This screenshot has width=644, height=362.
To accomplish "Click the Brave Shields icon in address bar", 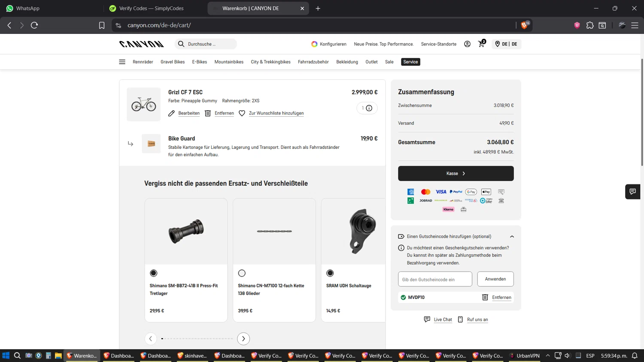I will tap(525, 25).
